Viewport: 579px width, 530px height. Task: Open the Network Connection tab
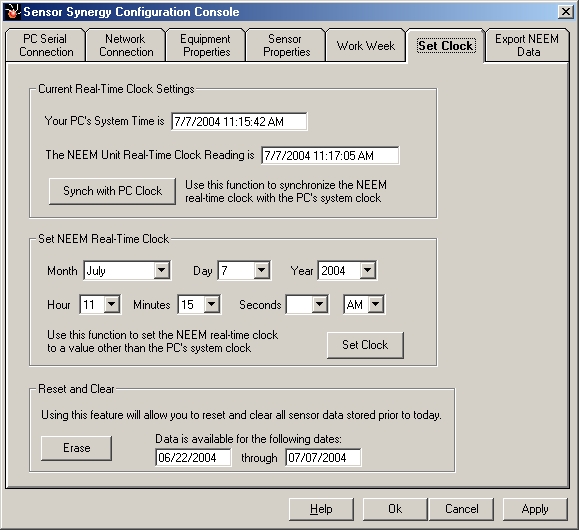coord(126,45)
